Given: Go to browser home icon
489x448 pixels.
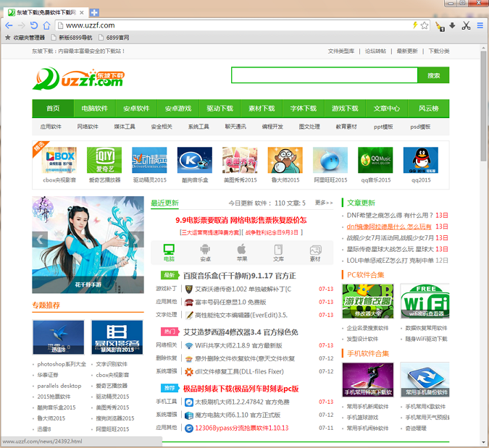Looking at the screenshot, I should tap(46, 25).
